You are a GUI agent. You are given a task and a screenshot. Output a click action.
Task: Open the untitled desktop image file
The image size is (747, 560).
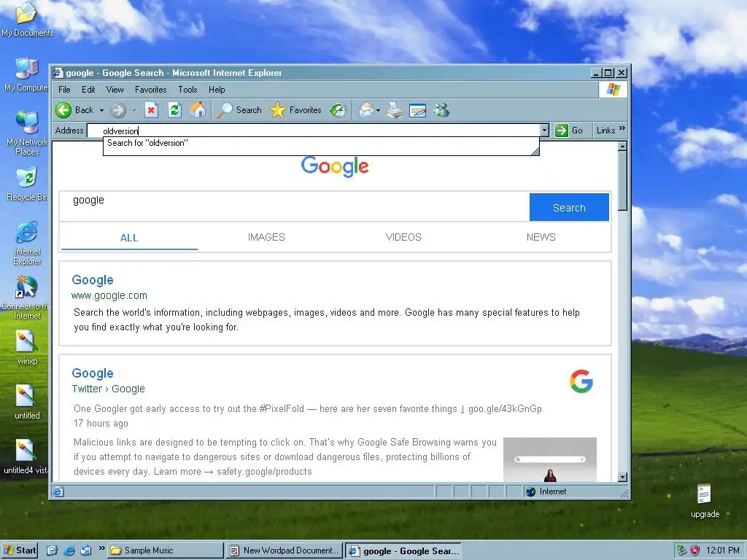tap(27, 402)
